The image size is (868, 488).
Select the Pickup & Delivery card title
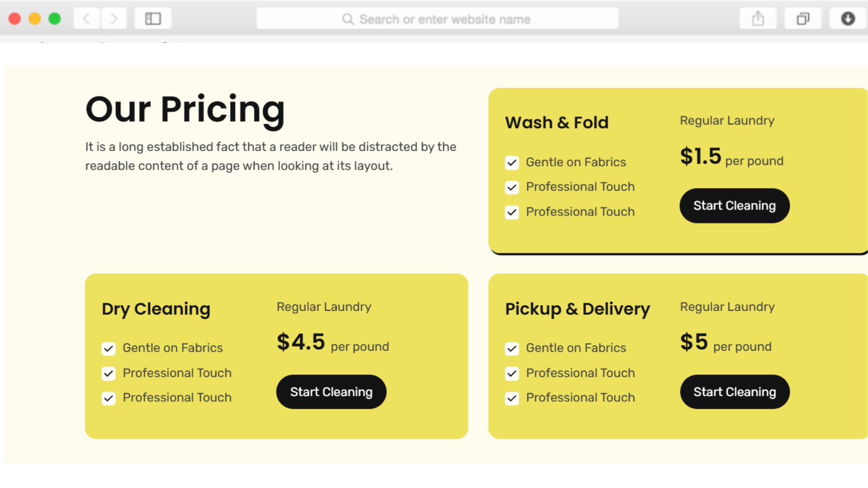coord(577,309)
